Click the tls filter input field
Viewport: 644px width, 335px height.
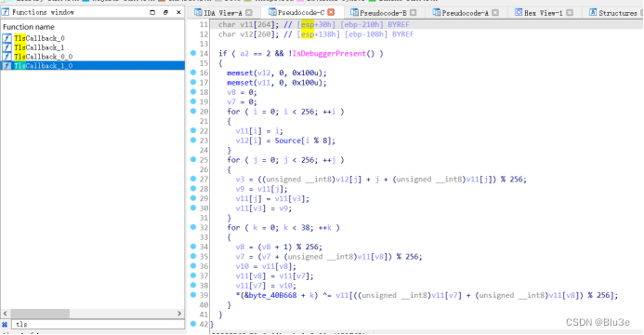98,325
